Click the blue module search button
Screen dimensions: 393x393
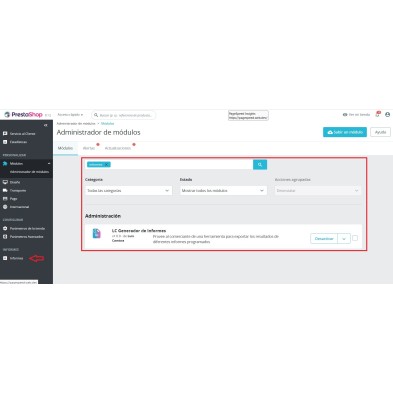coord(260,165)
